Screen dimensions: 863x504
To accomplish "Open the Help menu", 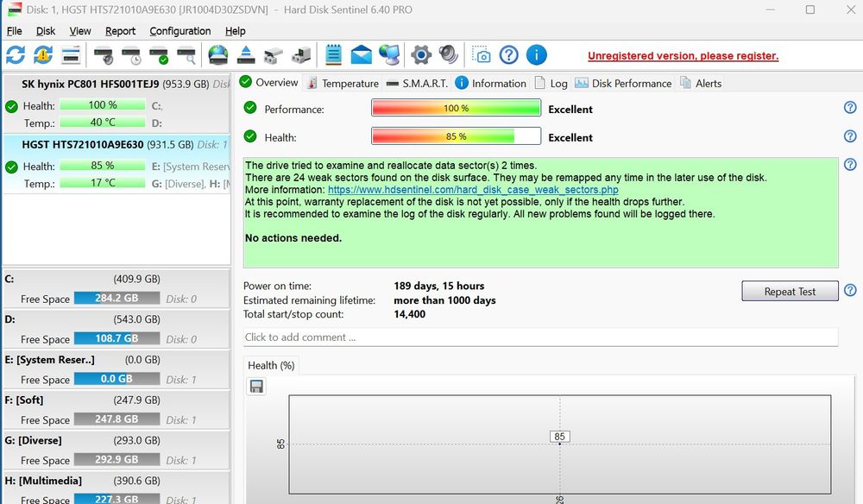I will pos(235,31).
